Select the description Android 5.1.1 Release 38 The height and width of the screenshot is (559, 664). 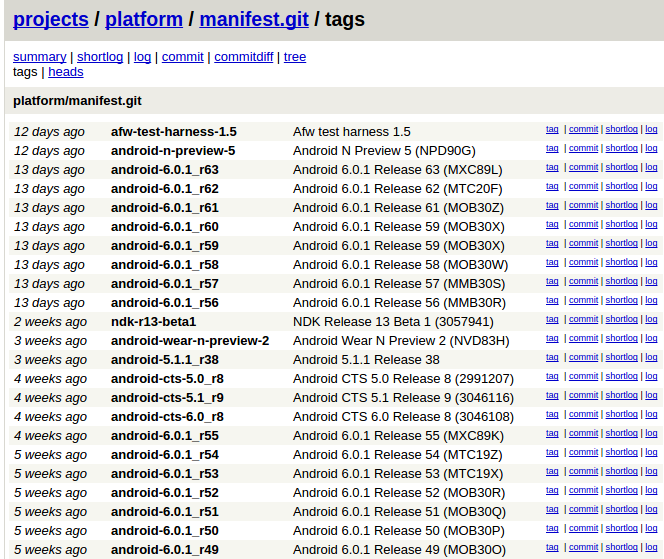[x=366, y=360]
